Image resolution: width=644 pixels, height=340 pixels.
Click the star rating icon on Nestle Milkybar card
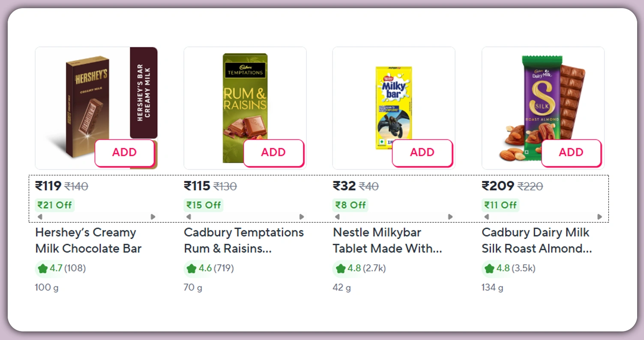point(340,268)
